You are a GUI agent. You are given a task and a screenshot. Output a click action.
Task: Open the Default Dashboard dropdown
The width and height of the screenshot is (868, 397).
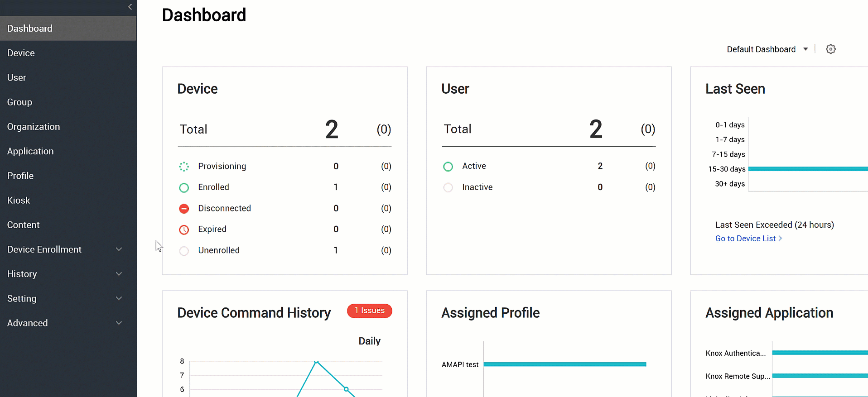click(767, 49)
